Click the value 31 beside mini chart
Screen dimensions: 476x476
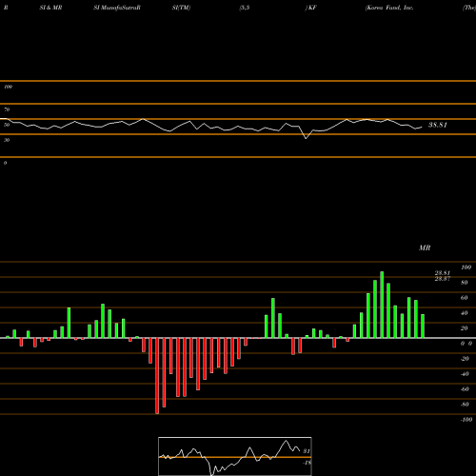click(x=307, y=451)
